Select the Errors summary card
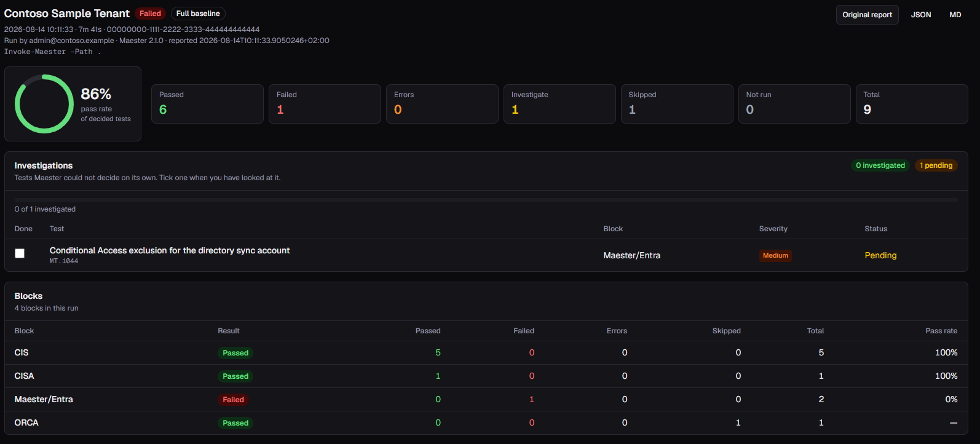 [x=442, y=104]
